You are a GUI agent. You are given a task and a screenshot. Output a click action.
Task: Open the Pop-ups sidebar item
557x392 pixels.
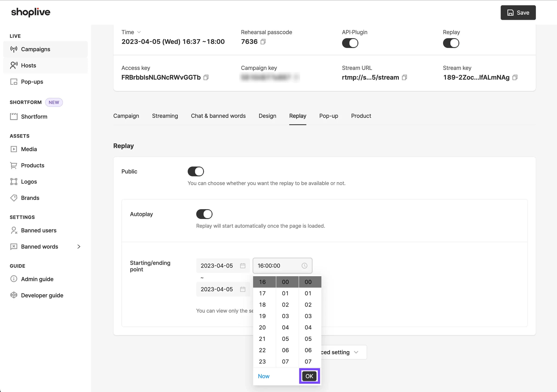(45, 82)
